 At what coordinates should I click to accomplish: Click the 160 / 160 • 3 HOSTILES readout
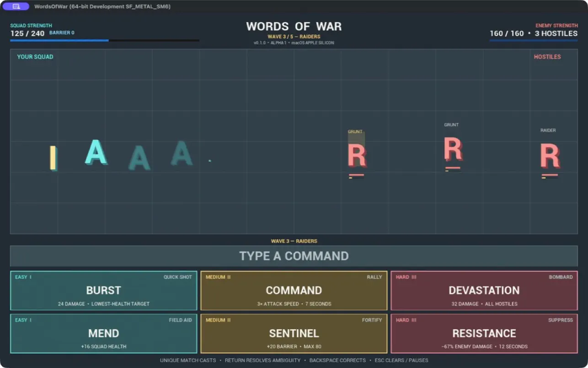point(534,33)
